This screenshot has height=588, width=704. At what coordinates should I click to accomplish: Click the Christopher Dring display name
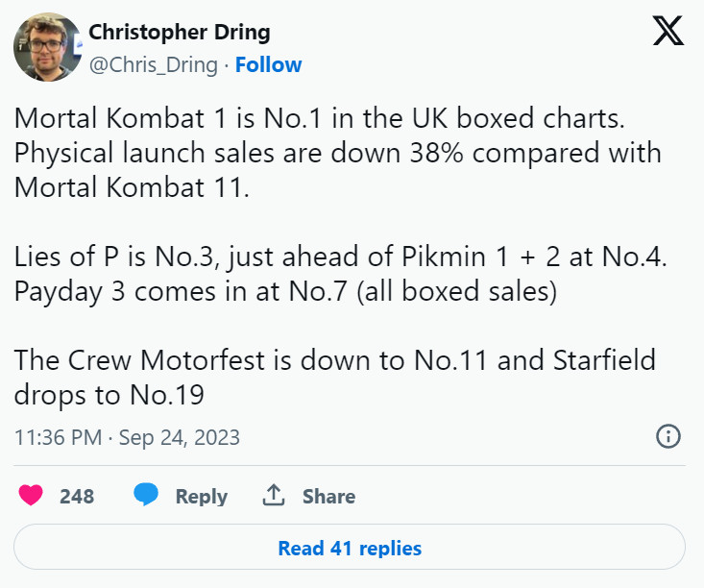(179, 32)
